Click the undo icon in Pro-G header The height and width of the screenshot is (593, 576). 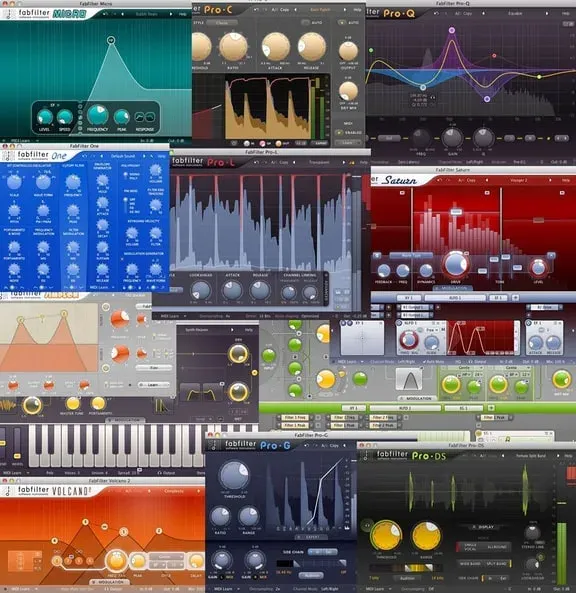point(306,446)
